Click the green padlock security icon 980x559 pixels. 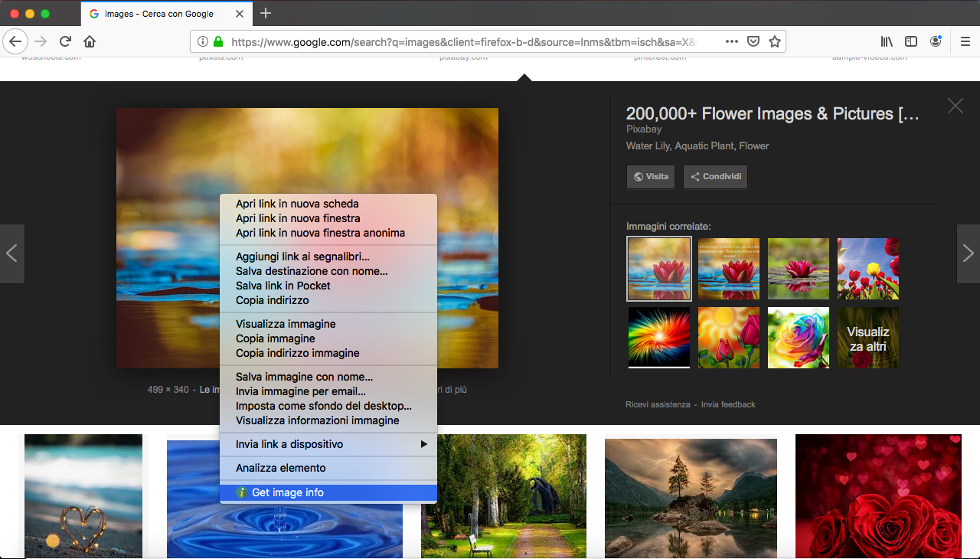pyautogui.click(x=218, y=42)
